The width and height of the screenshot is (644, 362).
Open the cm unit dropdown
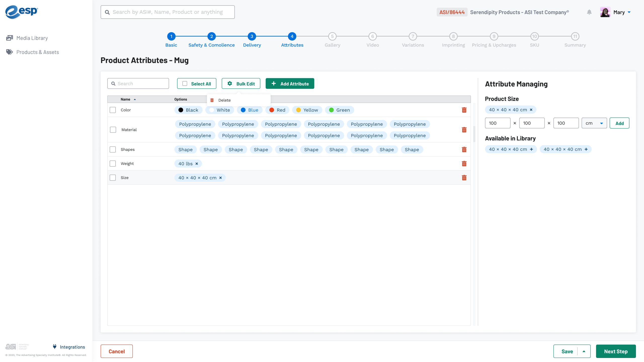tap(594, 123)
